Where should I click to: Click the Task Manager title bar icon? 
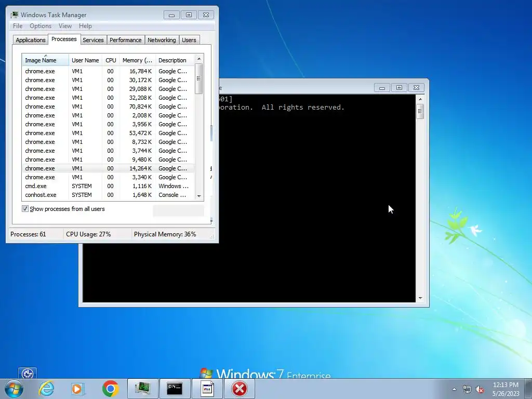tap(14, 15)
